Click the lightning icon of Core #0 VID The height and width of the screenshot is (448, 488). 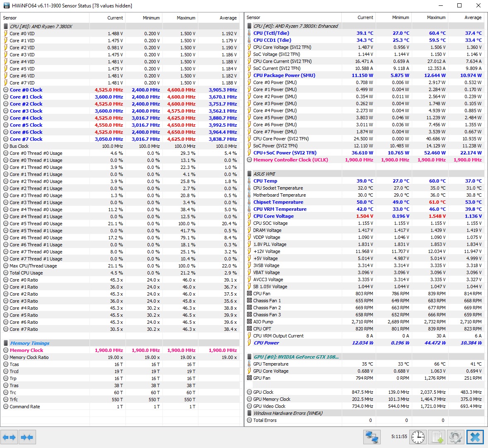pyautogui.click(x=6, y=33)
